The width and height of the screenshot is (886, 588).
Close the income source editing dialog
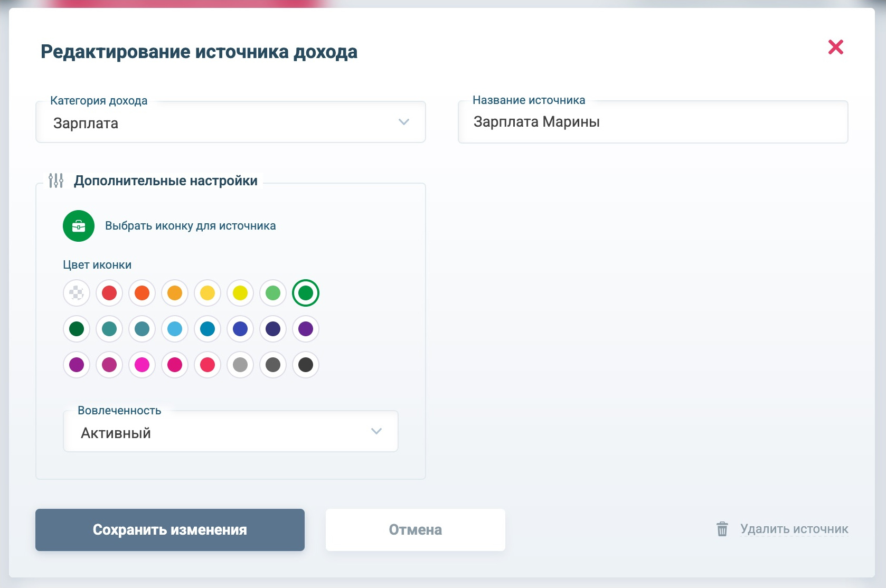pos(835,47)
